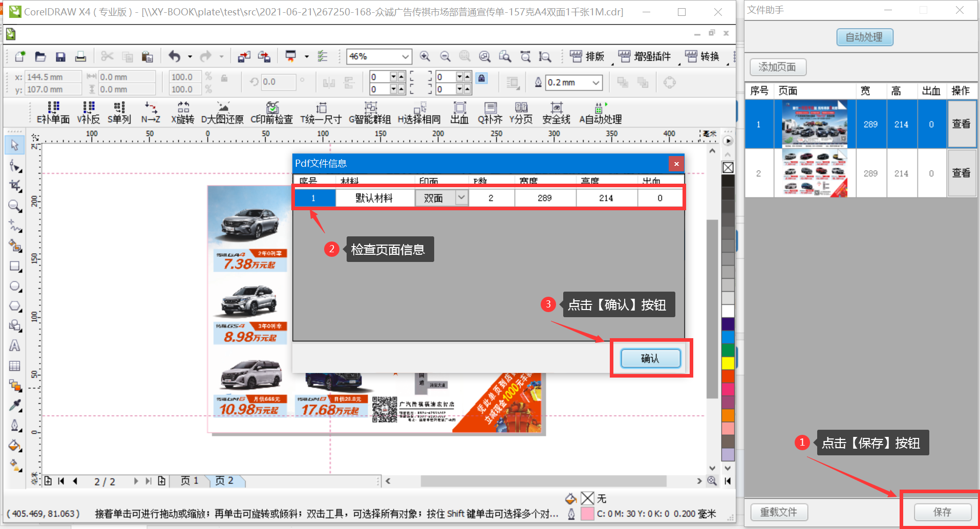Select the Rectangle tool
Screen dimensions: 980x529
pyautogui.click(x=15, y=266)
